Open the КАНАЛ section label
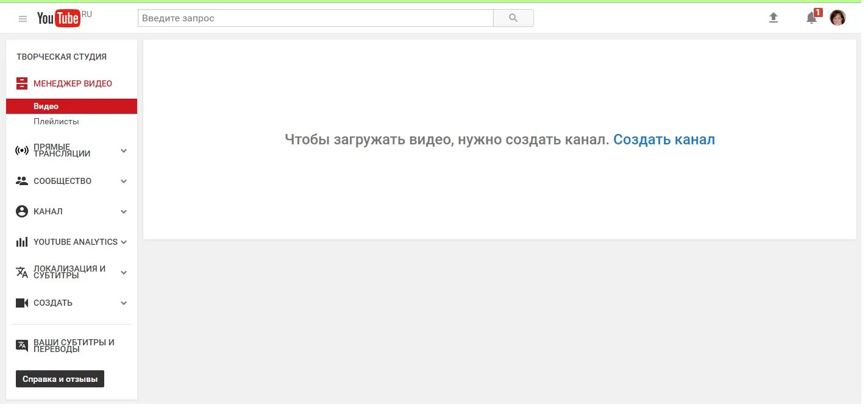 tap(48, 211)
